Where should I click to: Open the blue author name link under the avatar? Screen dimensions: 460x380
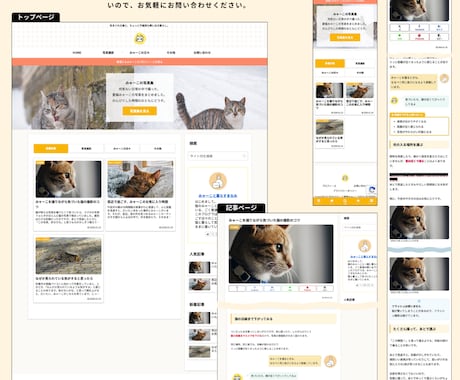tap(218, 196)
